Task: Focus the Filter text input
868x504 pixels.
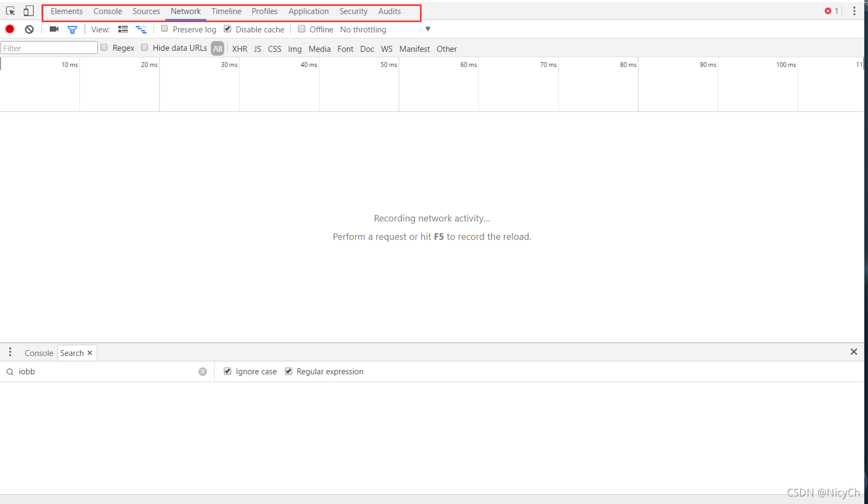Action: point(49,48)
